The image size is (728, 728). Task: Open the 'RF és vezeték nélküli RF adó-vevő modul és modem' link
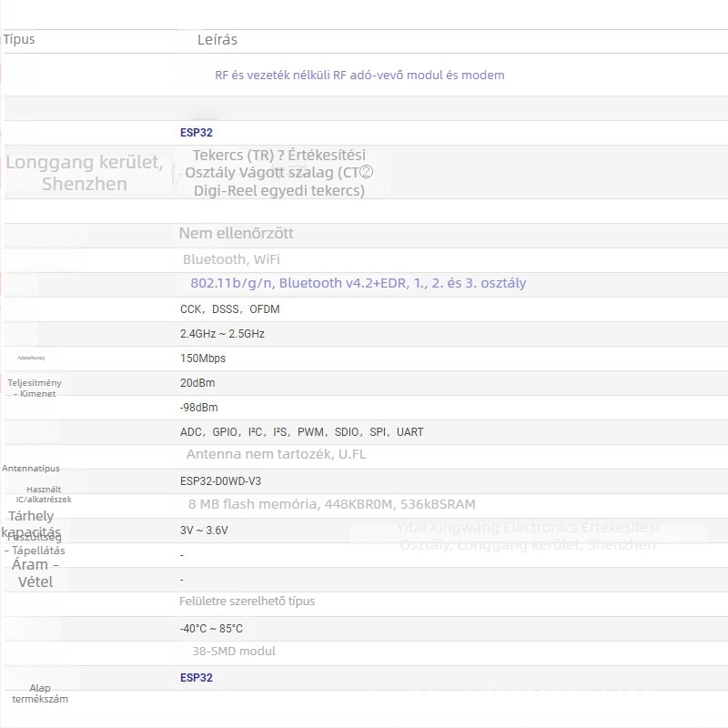359,76
